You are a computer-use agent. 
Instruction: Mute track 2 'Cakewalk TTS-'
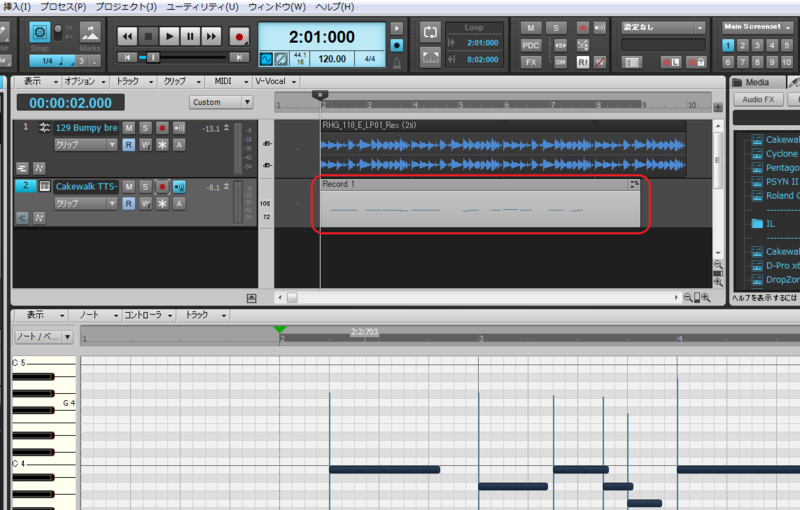[129, 187]
